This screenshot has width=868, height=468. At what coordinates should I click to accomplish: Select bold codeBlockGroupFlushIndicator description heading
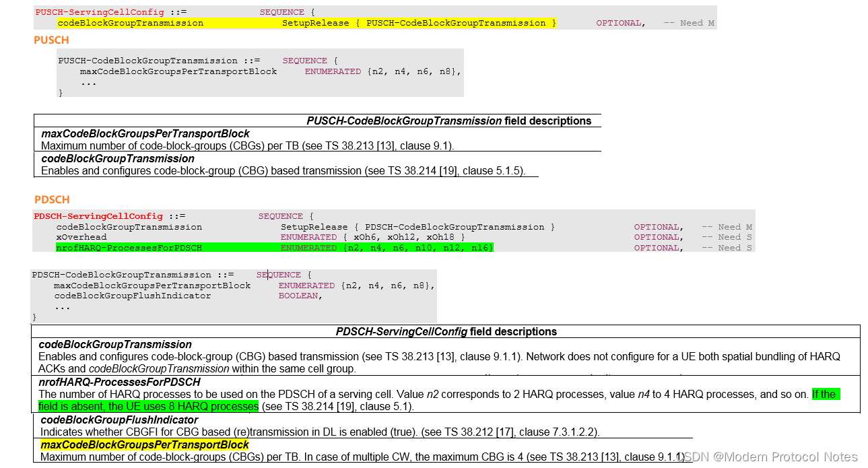[x=119, y=420]
